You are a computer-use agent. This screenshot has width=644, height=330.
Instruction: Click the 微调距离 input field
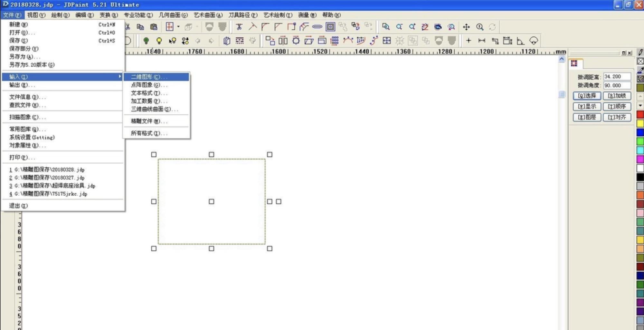pos(617,77)
